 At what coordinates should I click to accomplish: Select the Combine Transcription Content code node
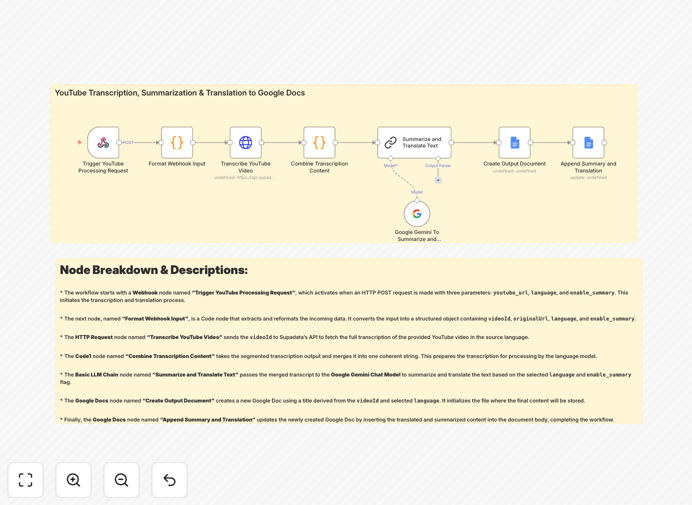pyautogui.click(x=320, y=143)
